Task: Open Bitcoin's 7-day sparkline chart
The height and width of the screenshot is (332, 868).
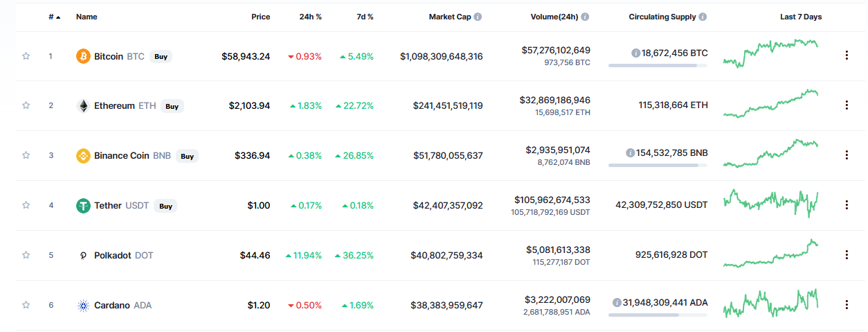Action: coord(770,53)
